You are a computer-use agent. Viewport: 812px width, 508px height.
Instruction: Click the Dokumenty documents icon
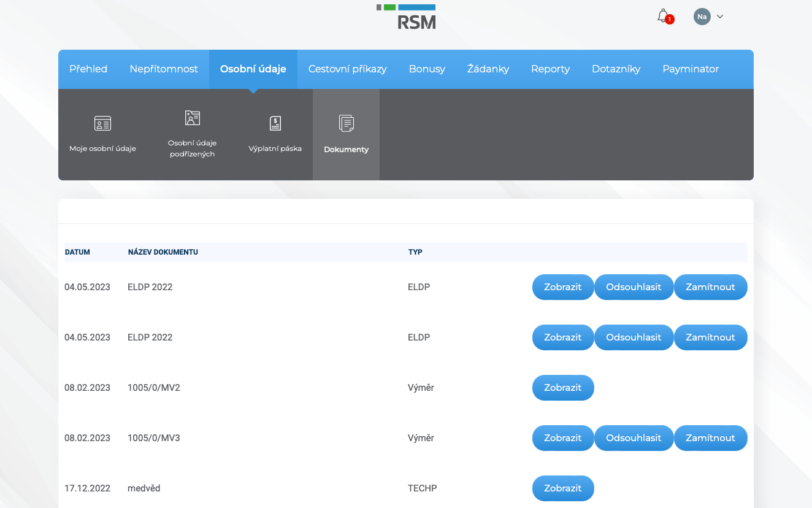point(347,123)
